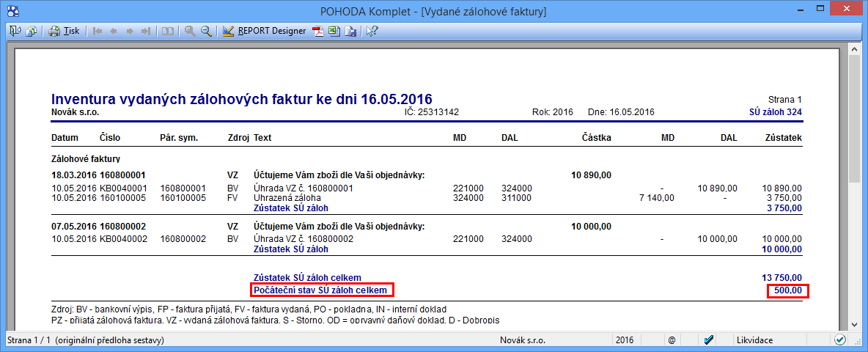The image size is (868, 352).
Task: Go to the first page arrow
Action: (x=98, y=31)
